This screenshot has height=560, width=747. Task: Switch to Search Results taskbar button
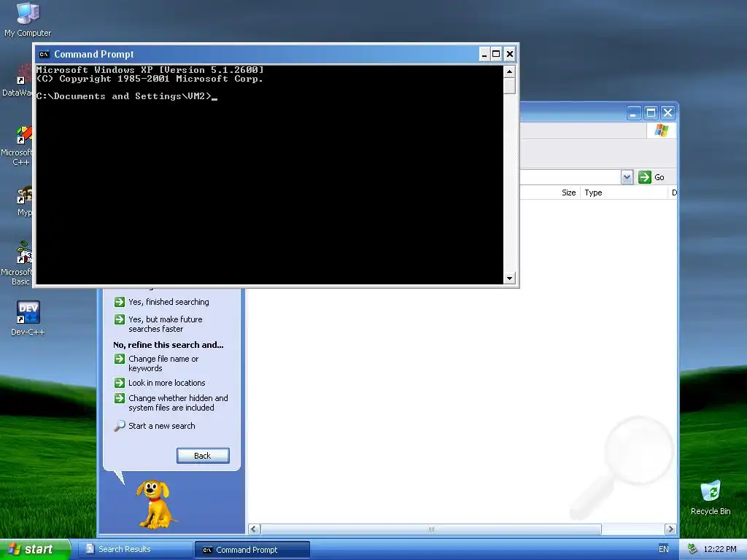[135, 549]
